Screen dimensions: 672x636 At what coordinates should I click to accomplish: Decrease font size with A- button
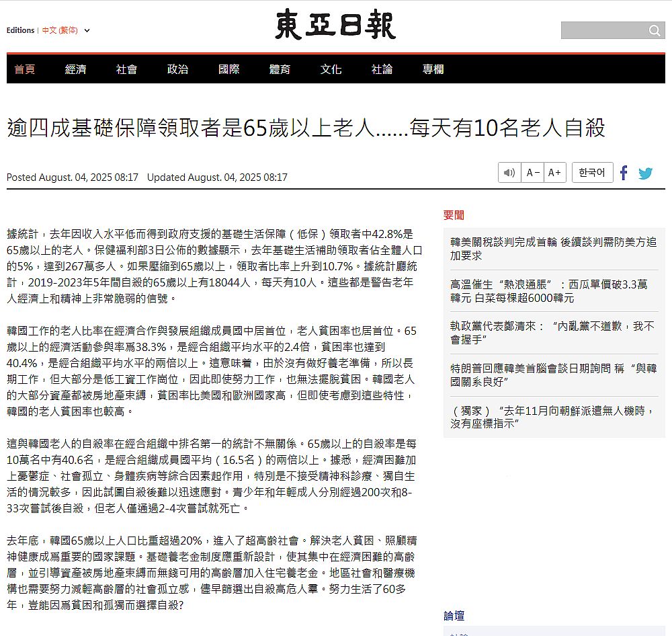[x=533, y=173]
